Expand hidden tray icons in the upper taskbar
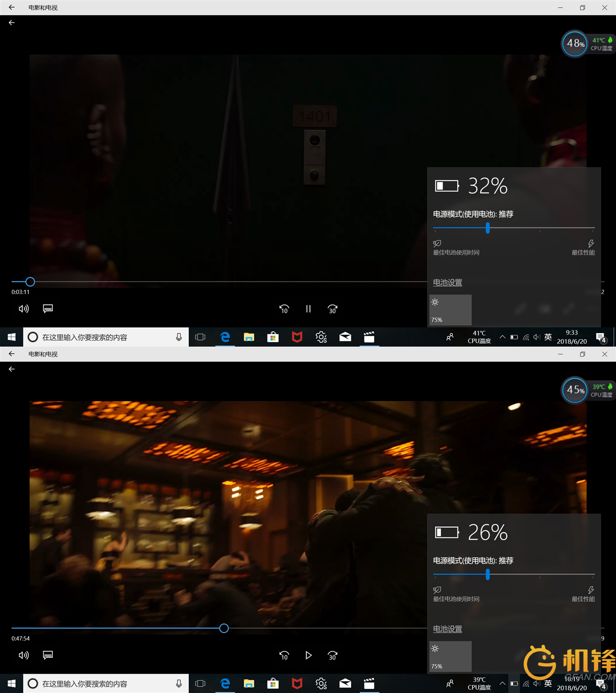The width and height of the screenshot is (616, 693). point(502,337)
